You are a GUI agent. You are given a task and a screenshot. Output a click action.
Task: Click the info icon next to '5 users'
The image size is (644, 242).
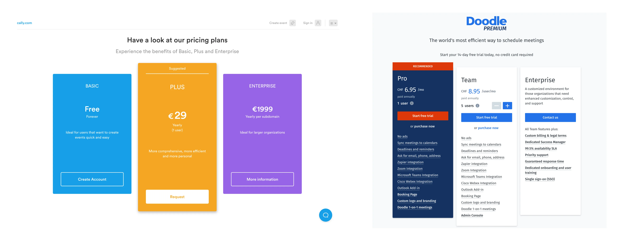click(x=477, y=106)
